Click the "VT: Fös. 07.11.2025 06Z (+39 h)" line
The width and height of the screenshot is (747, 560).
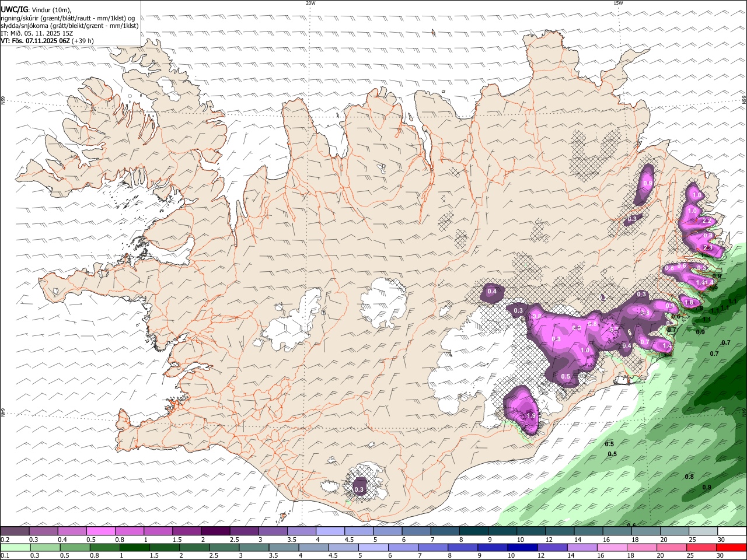tap(47, 41)
